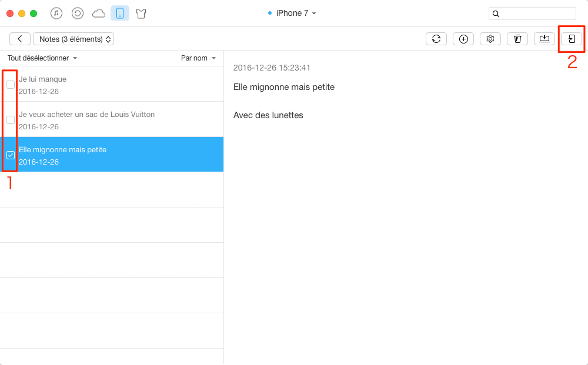The image size is (588, 365).
Task: Open settings gear in the toolbar
Action: point(490,39)
